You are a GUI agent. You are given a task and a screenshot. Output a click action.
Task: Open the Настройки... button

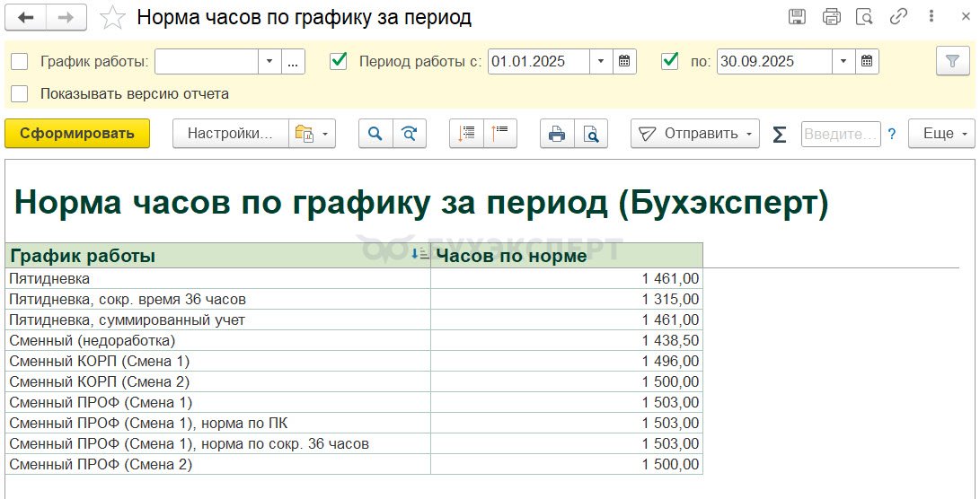(231, 134)
